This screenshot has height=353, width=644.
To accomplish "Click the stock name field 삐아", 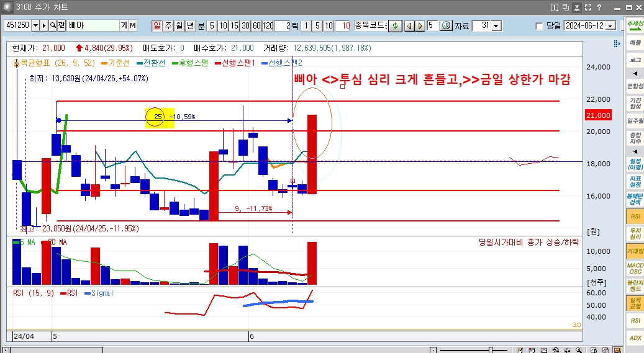I will pyautogui.click(x=93, y=25).
